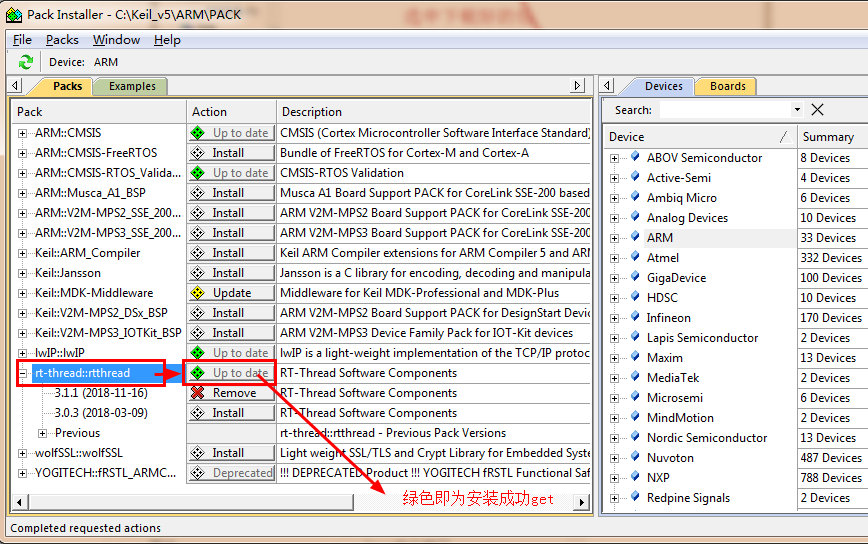Viewport: 868px width, 544px height.
Task: Click the chip icon beside GigaDevice
Action: [636, 277]
